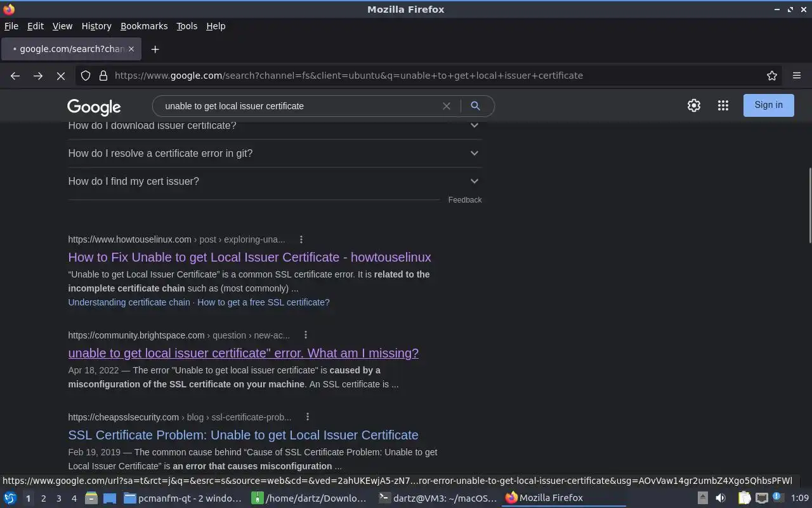This screenshot has width=812, height=508.
Task: Click the Firefox address bar URL
Action: point(349,76)
